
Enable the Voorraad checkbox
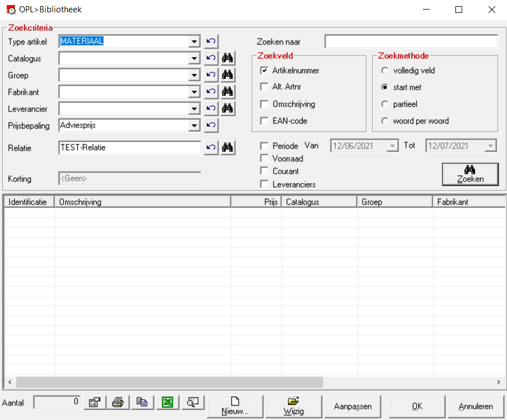point(264,158)
